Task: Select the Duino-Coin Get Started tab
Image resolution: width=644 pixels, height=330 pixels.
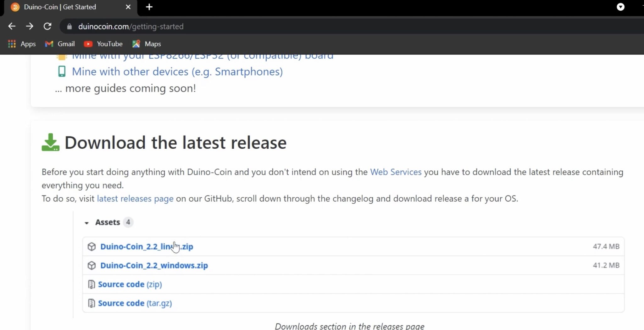Action: point(60,7)
